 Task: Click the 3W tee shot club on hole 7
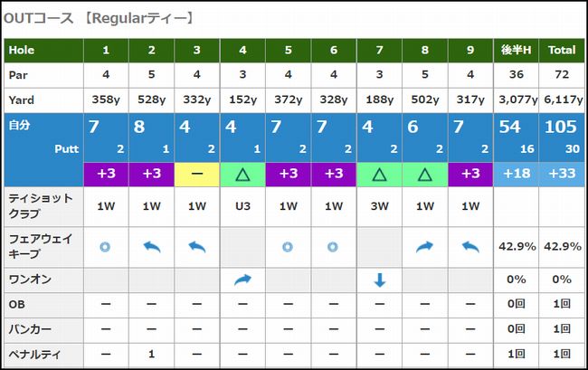click(x=379, y=206)
